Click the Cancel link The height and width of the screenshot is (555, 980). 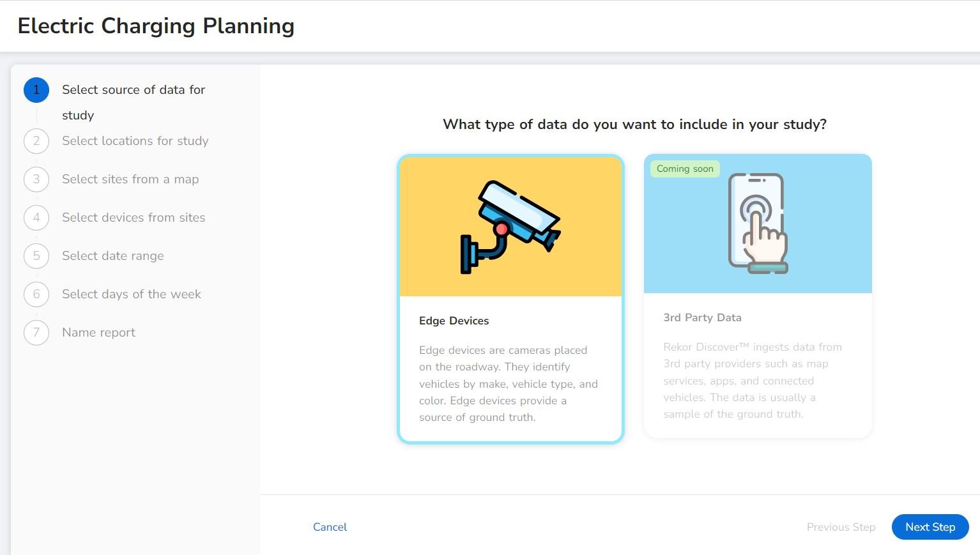[x=330, y=527]
